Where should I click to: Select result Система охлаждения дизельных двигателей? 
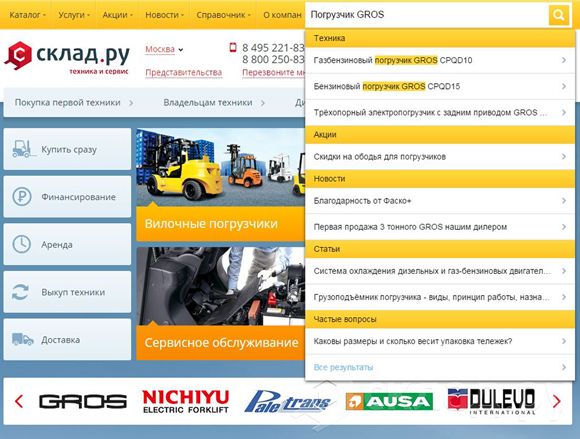coord(440,271)
